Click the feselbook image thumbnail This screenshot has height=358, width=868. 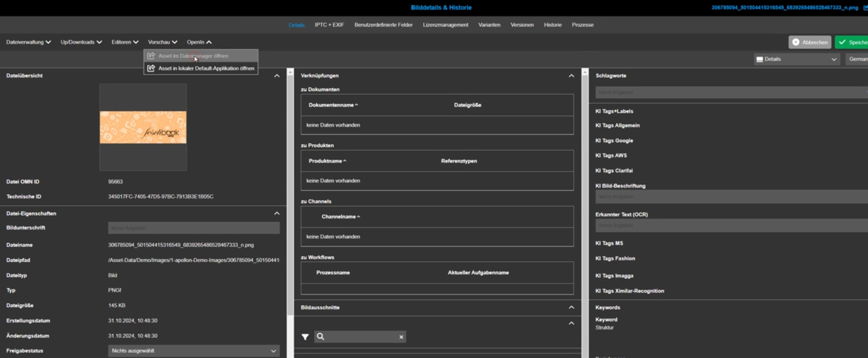coord(143,127)
